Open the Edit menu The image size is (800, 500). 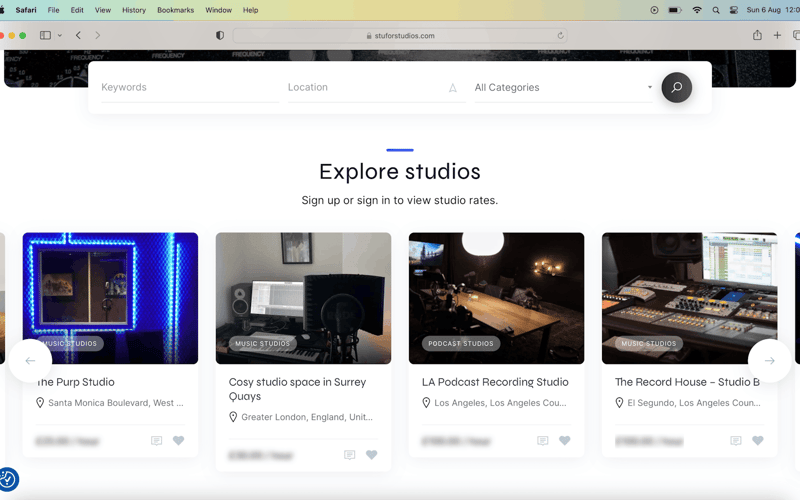(x=77, y=10)
